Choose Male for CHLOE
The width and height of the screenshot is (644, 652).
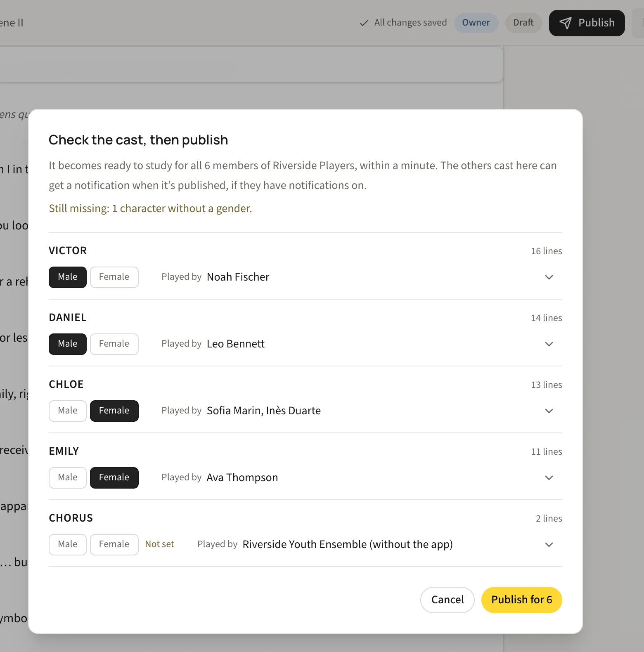tap(68, 411)
